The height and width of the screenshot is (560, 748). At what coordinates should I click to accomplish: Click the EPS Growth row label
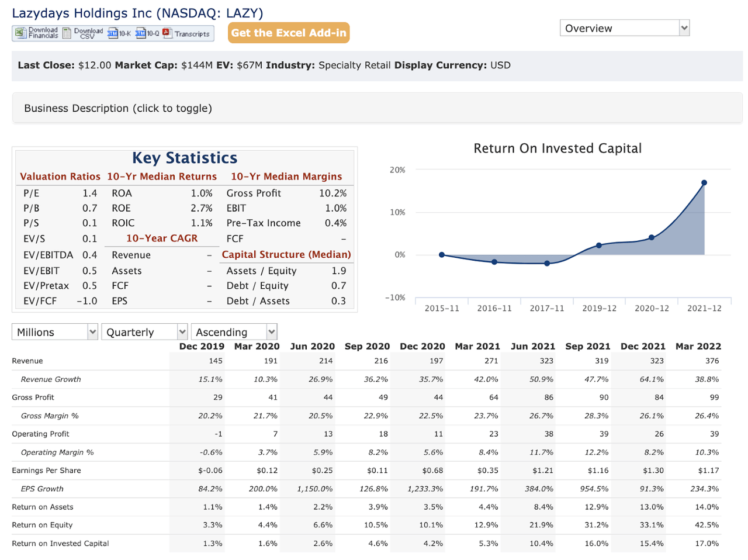click(x=42, y=489)
